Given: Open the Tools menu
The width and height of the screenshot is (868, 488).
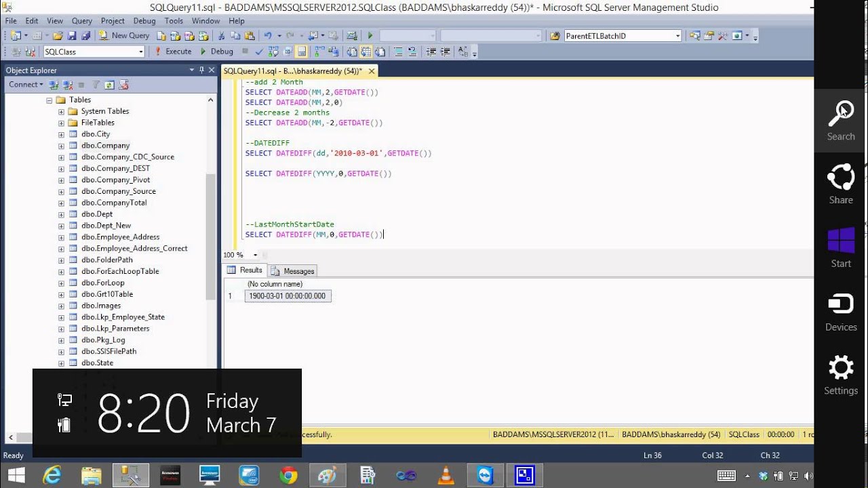Looking at the screenshot, I should tap(174, 21).
